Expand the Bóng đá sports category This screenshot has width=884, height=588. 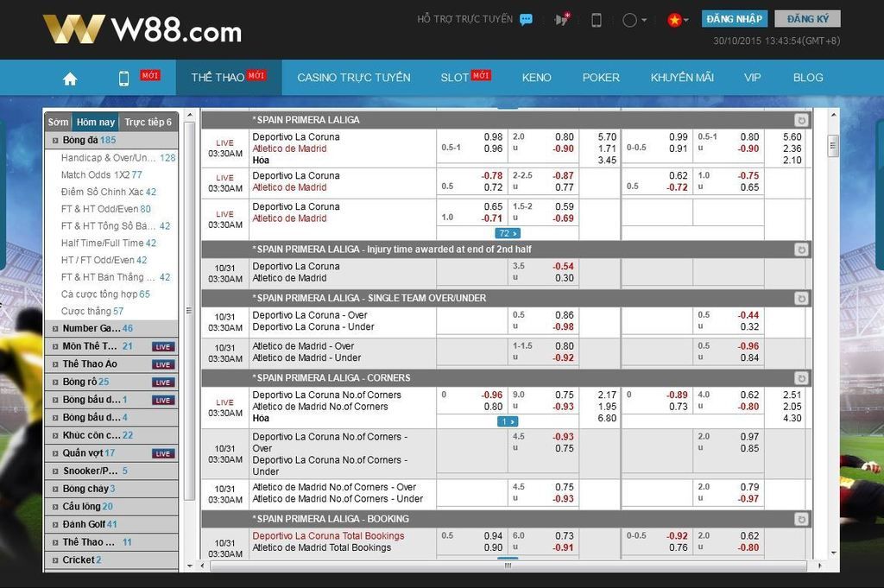55,140
